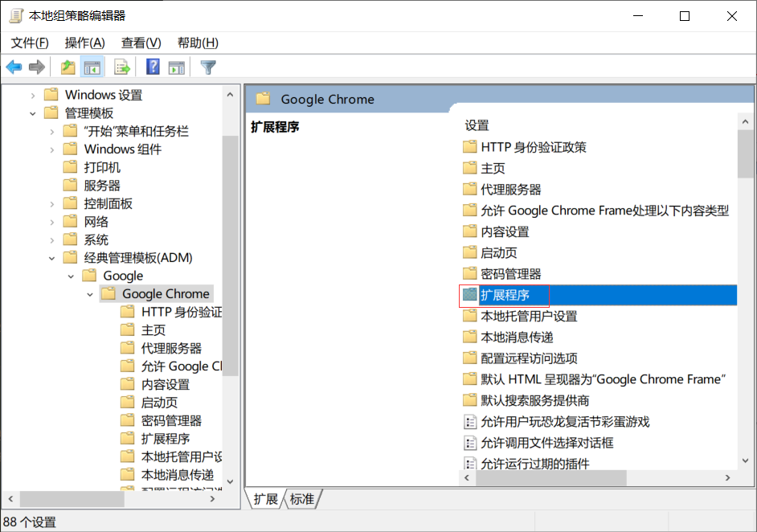Click the Forward arrow toolbar icon
The width and height of the screenshot is (757, 532).
[37, 68]
